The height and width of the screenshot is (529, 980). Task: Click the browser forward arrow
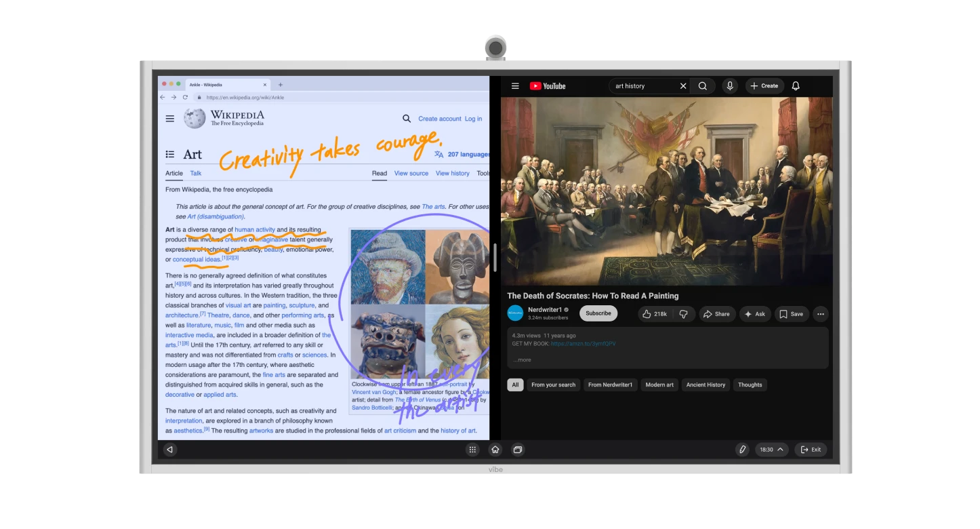coord(173,98)
